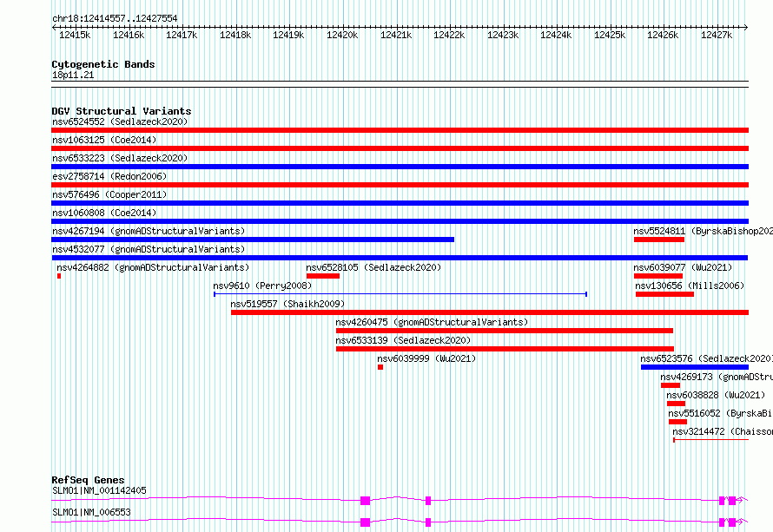This screenshot has height=532, width=773.
Task: Select the red nsv6039077 variant bar
Action: click(658, 276)
